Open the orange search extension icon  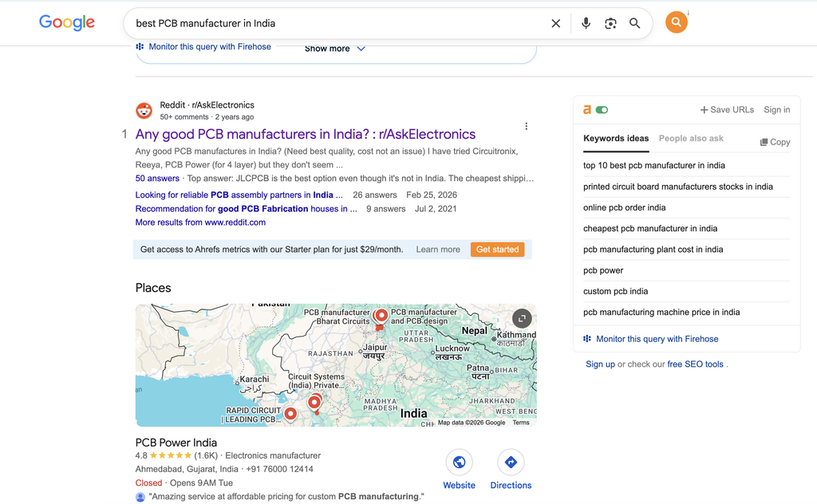(x=677, y=22)
